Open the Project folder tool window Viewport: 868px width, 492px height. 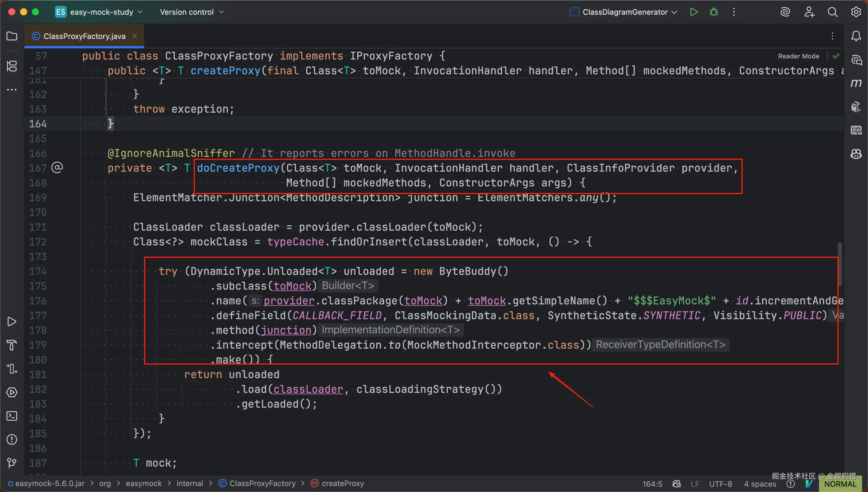(x=12, y=36)
